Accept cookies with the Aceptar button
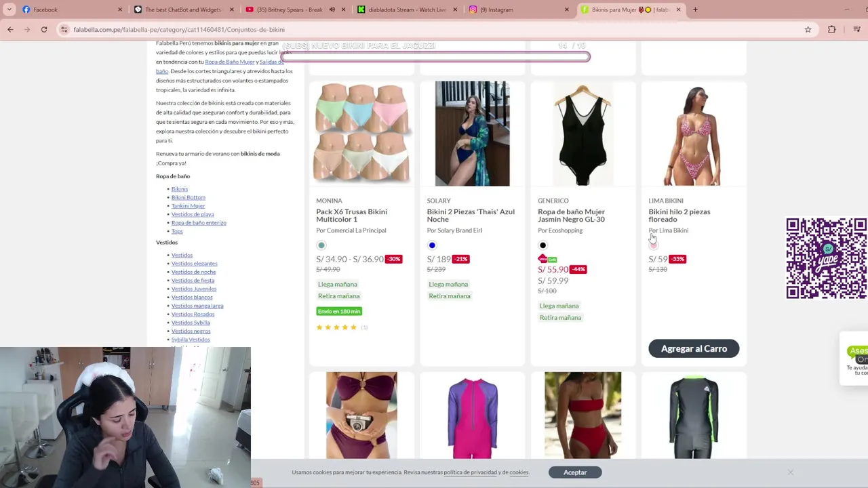 (575, 472)
